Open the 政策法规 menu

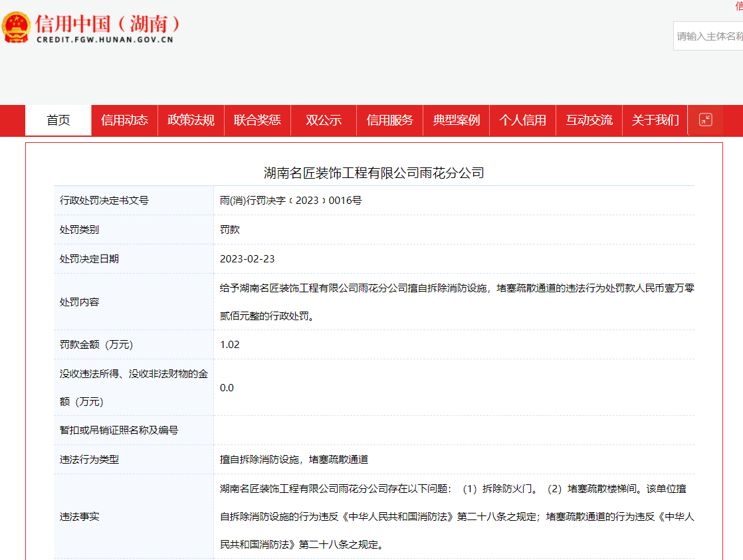pyautogui.click(x=191, y=120)
